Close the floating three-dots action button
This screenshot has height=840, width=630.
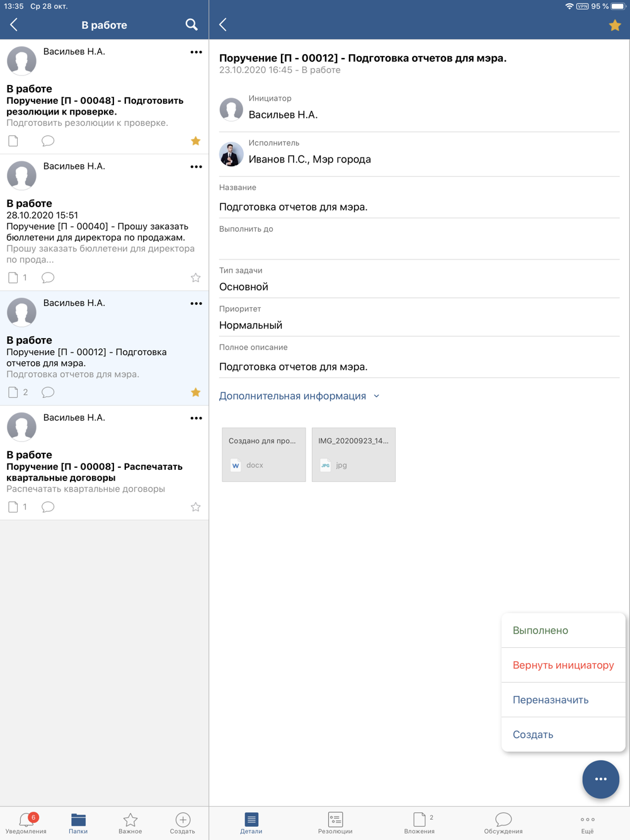tap(600, 779)
